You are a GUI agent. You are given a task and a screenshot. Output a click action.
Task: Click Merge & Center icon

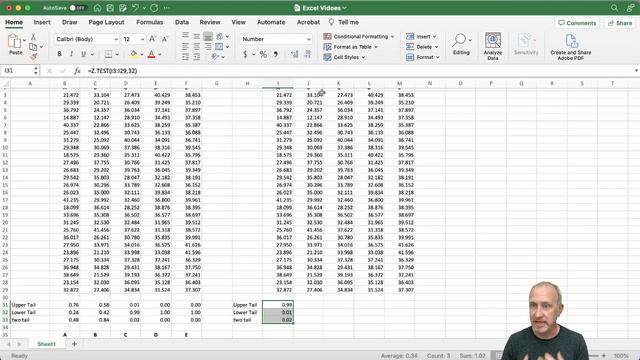(x=219, y=47)
